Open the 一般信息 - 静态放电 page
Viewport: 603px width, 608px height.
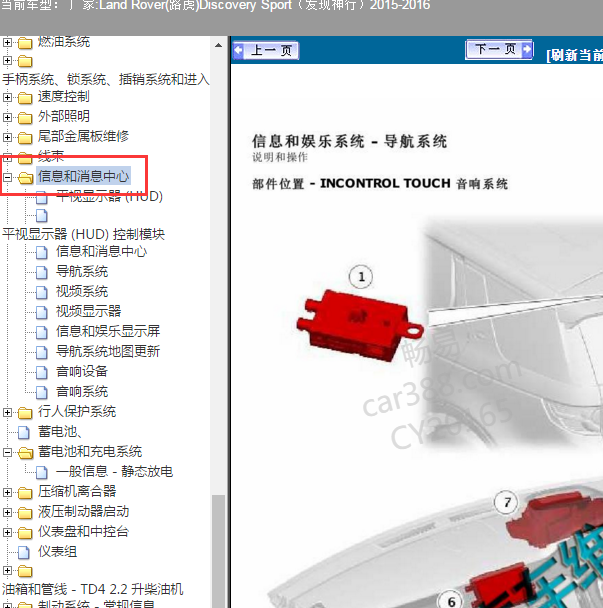coord(114,472)
